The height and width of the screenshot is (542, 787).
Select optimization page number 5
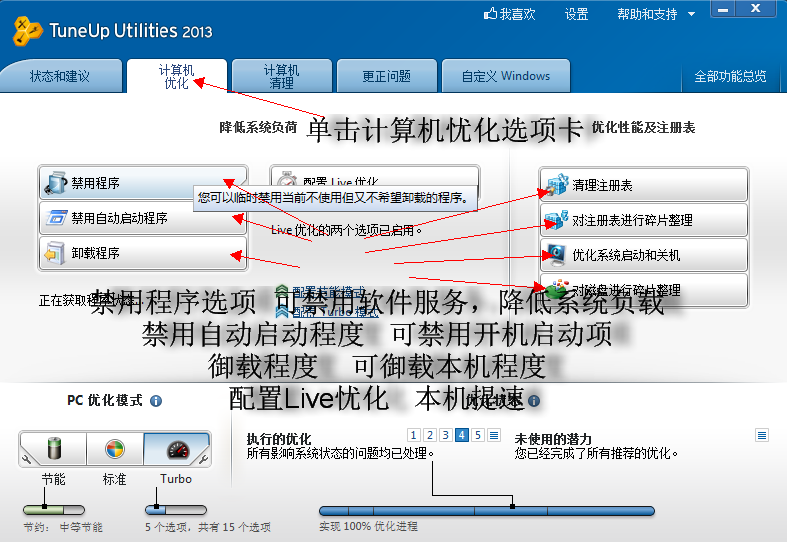478,435
